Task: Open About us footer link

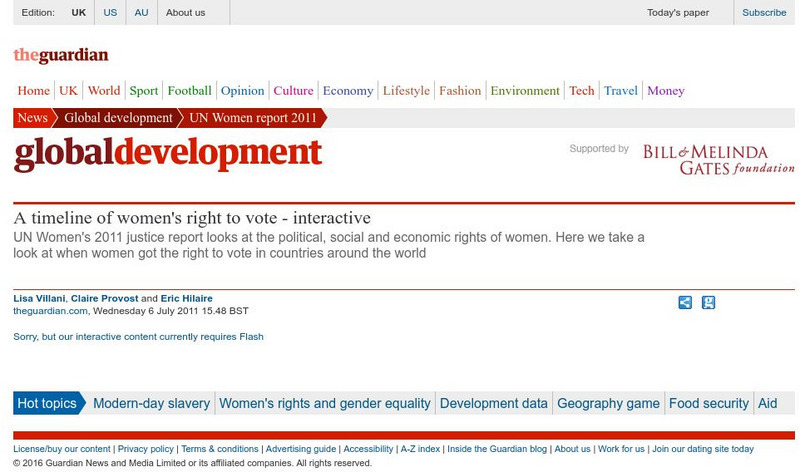Action: (x=572, y=449)
